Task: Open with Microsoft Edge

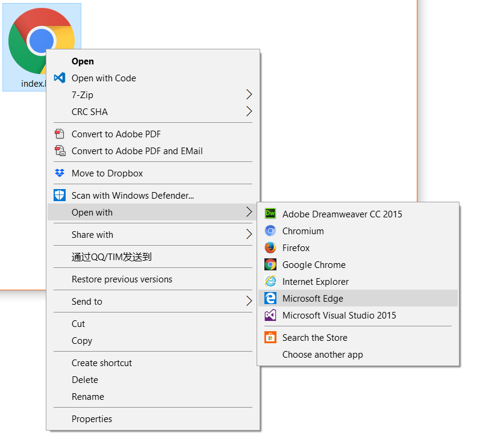Action: tap(358, 298)
